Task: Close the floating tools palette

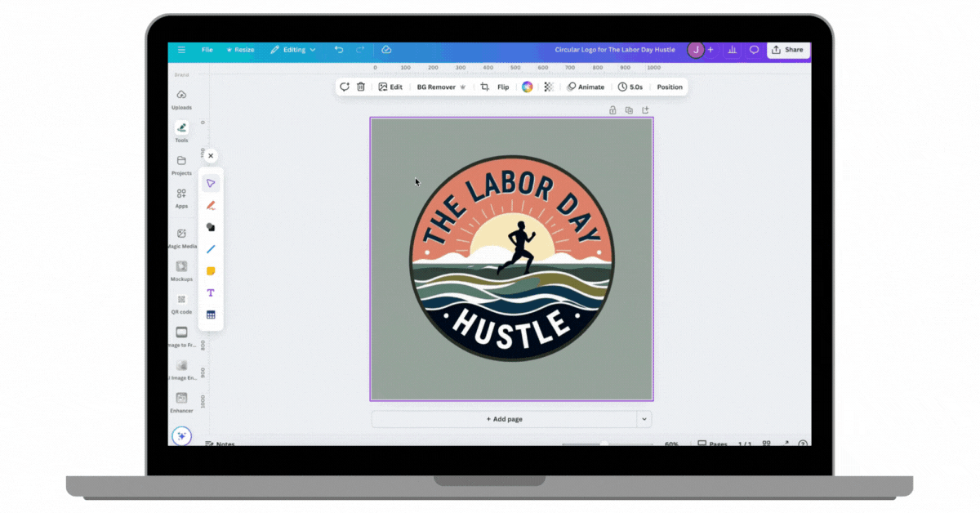Action: [211, 156]
